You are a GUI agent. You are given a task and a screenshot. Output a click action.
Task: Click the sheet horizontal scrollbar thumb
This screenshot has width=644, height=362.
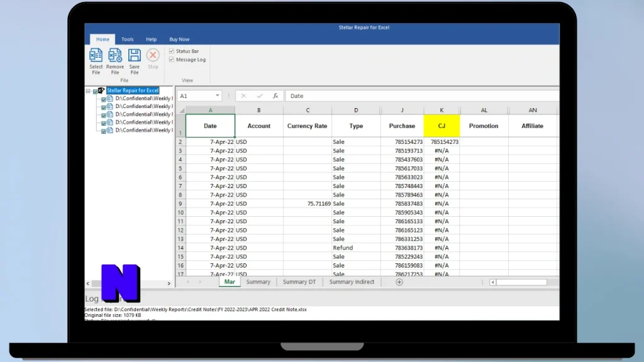(521, 282)
